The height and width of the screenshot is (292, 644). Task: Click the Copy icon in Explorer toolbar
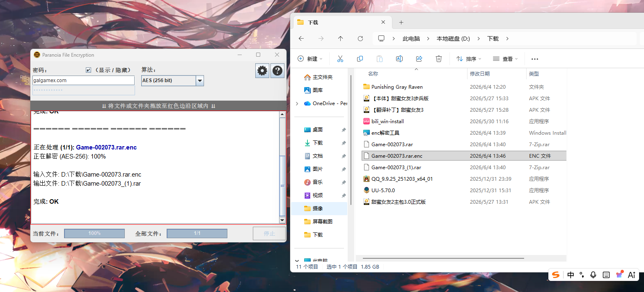tap(360, 59)
